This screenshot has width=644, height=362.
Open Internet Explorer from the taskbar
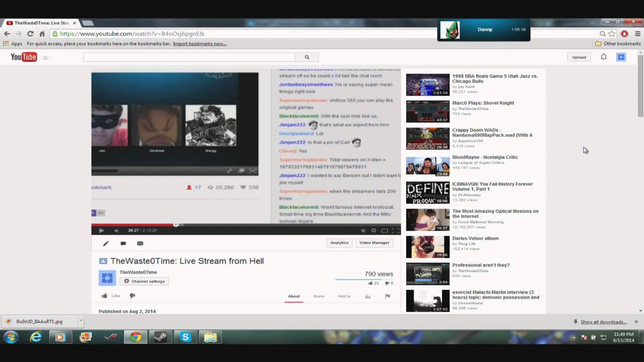(36, 337)
